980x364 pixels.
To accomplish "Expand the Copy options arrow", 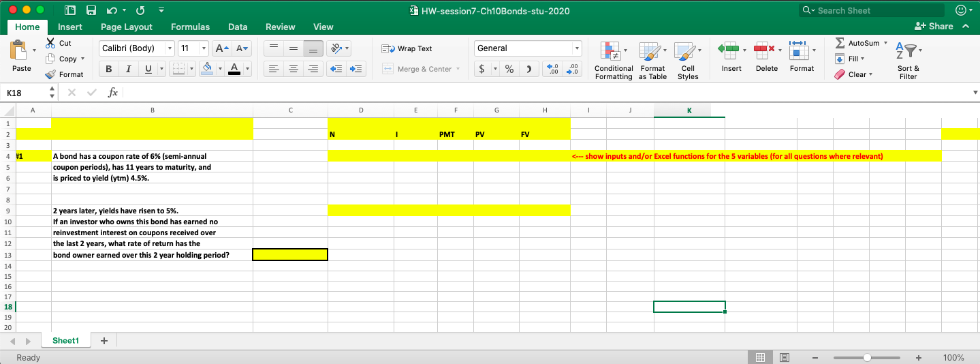I will pyautogui.click(x=82, y=59).
